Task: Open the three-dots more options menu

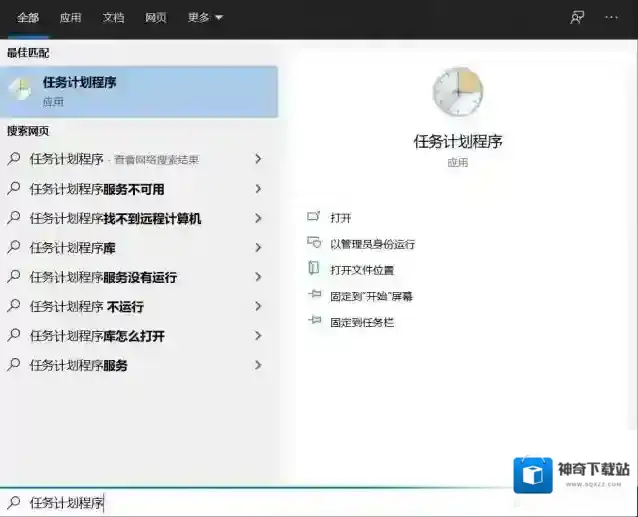Action: pyautogui.click(x=611, y=17)
